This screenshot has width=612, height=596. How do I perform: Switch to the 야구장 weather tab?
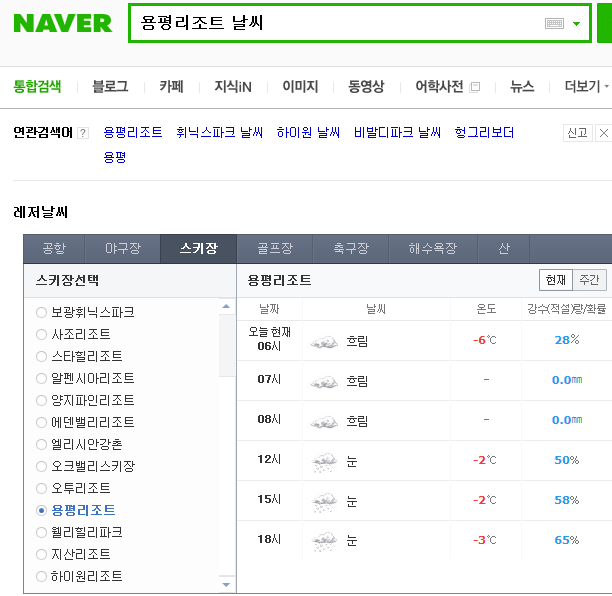pyautogui.click(x=123, y=248)
